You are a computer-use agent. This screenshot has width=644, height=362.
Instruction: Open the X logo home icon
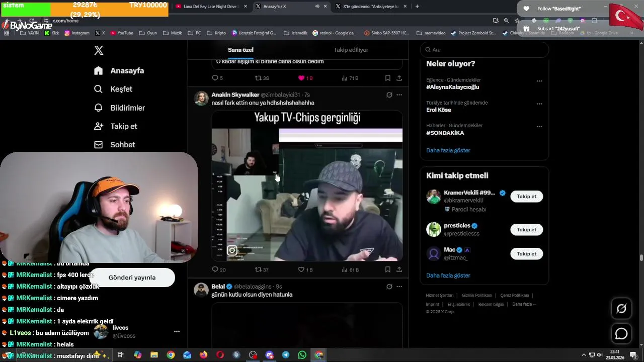99,50
